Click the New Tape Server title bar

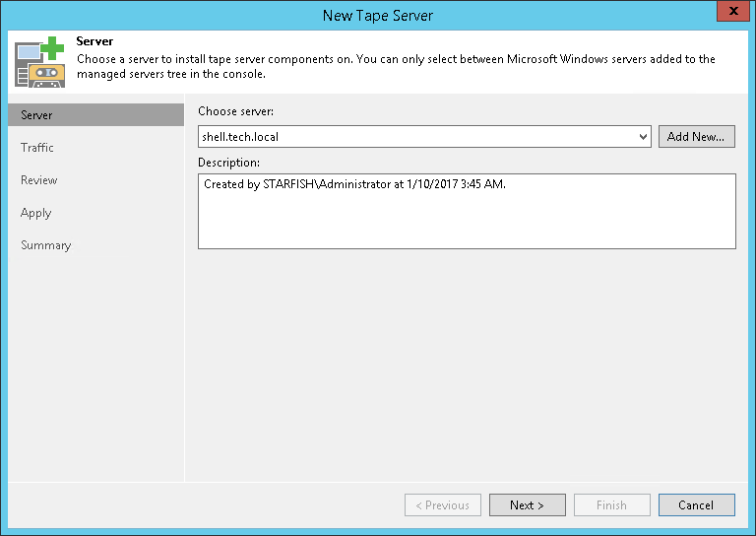pyautogui.click(x=378, y=15)
